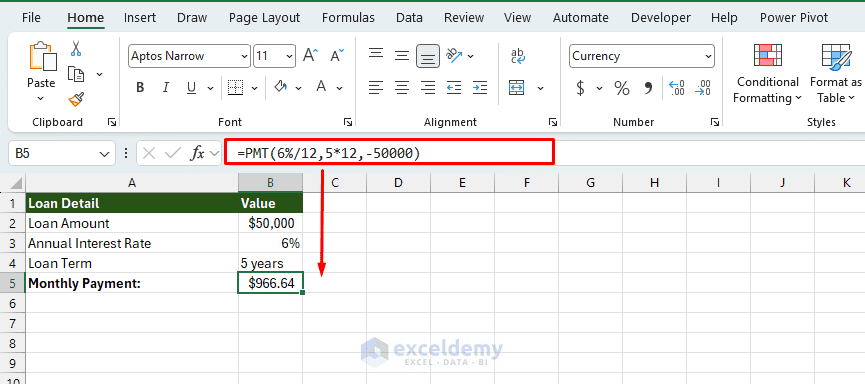Screen dimensions: 865x384
Task: Expand underline style arrow
Action: [x=210, y=88]
